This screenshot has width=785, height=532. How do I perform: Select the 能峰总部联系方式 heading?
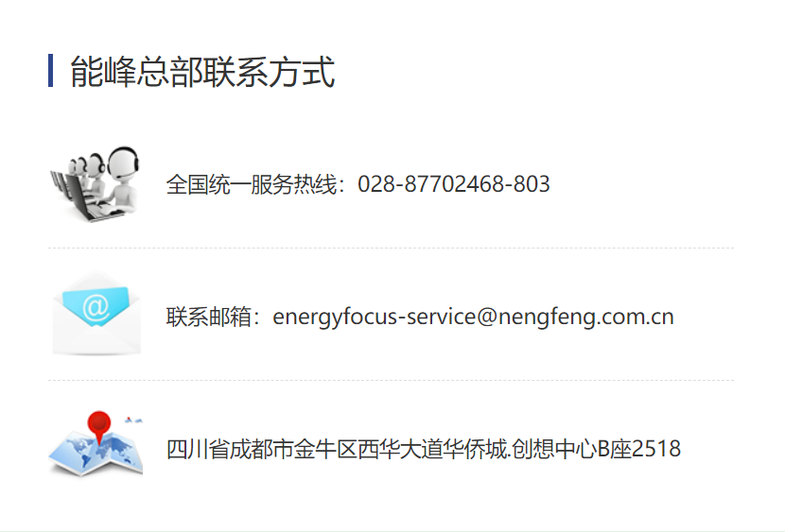point(202,72)
